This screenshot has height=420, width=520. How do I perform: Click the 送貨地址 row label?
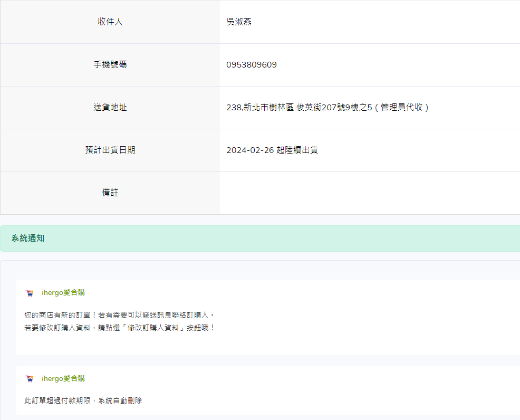[110, 108]
